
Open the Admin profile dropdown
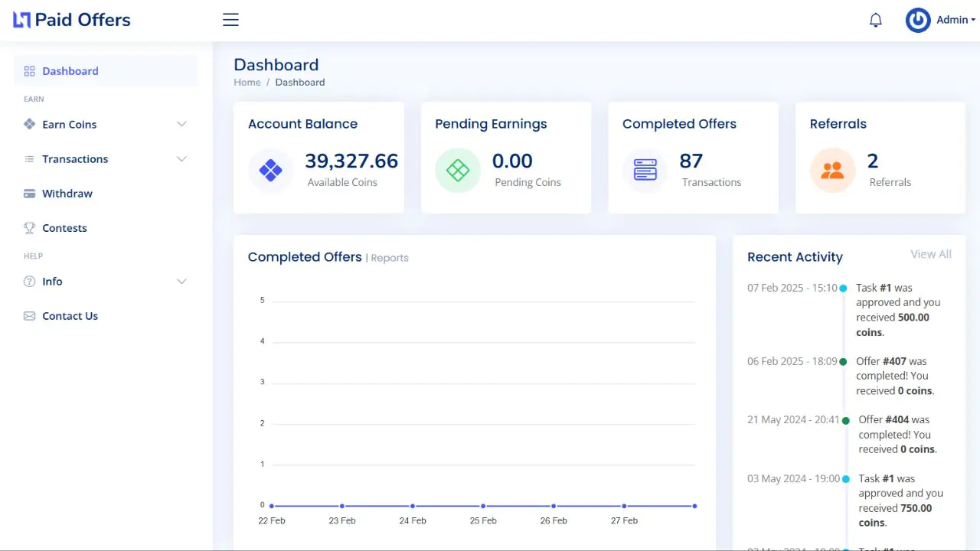(x=941, y=21)
